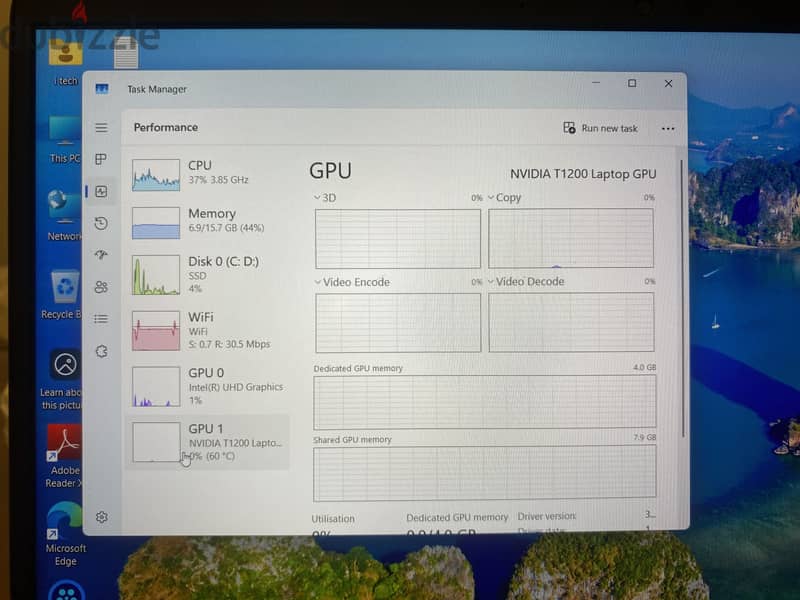Open the Startup apps icon
The height and width of the screenshot is (600, 800).
pyautogui.click(x=101, y=255)
